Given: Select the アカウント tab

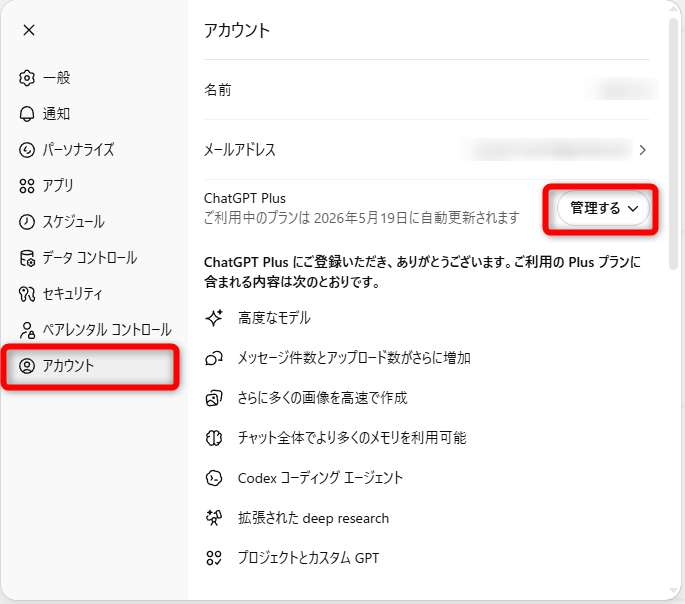Looking at the screenshot, I should 91,366.
